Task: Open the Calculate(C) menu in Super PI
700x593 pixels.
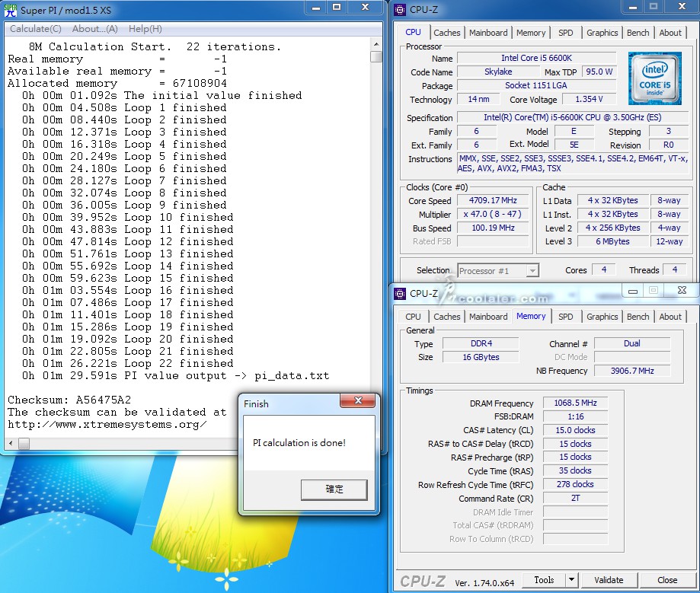Action: [x=36, y=29]
